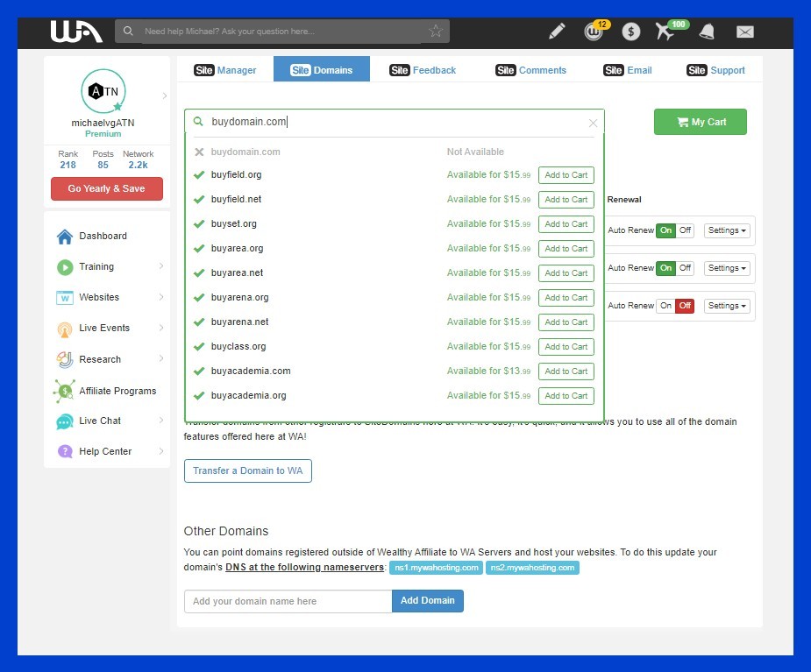Open second Settings dropdown

coord(727,268)
